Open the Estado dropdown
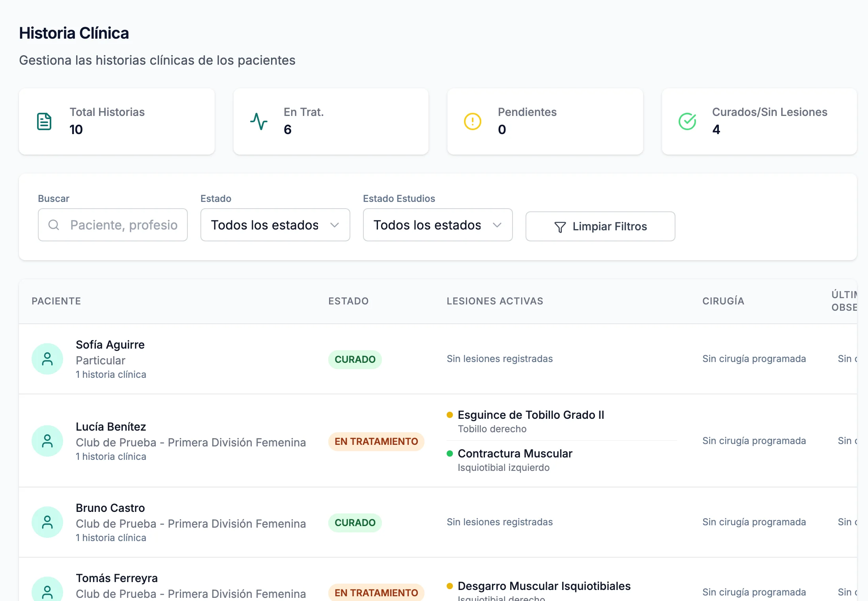This screenshot has width=868, height=601. click(275, 225)
